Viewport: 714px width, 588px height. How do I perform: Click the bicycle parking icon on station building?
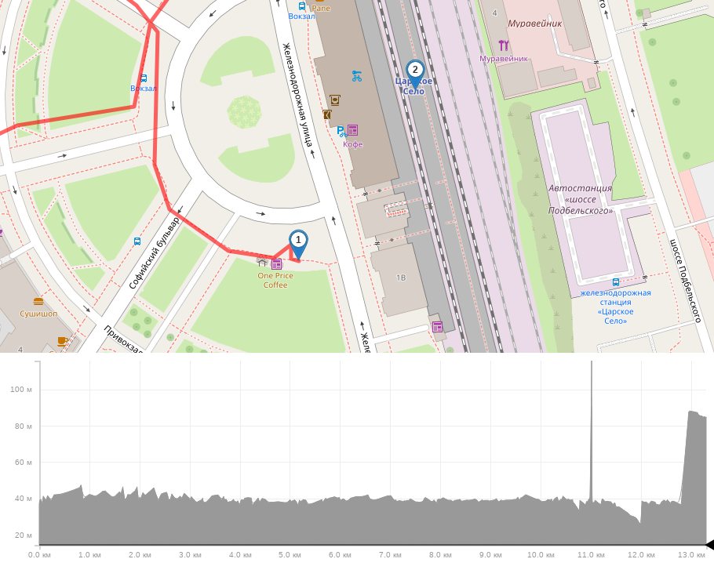[x=357, y=76]
